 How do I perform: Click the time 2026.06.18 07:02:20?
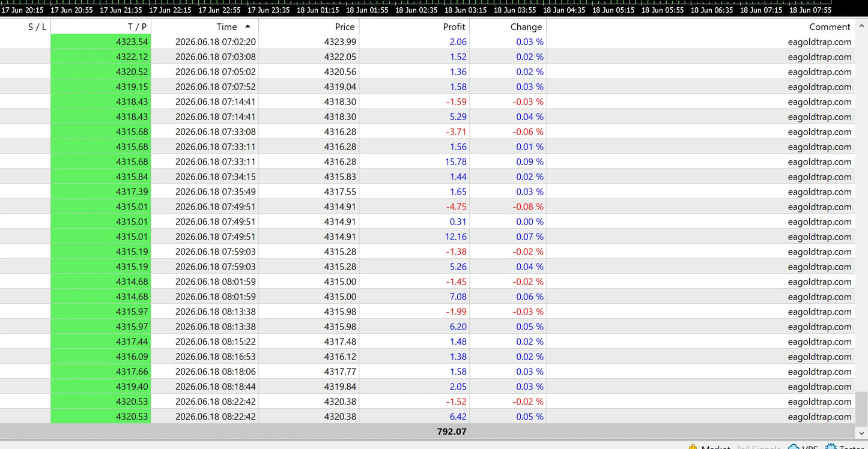pyautogui.click(x=216, y=41)
